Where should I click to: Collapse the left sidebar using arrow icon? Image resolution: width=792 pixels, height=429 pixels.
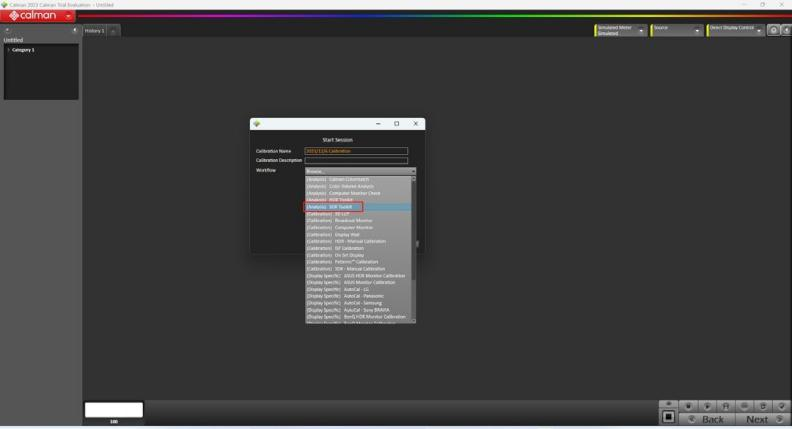tap(75, 30)
